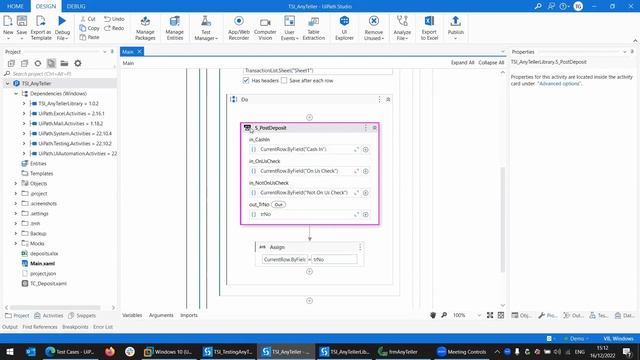Click Undo in ribbon
The height and width of the screenshot is (360, 640).
click(114, 19)
